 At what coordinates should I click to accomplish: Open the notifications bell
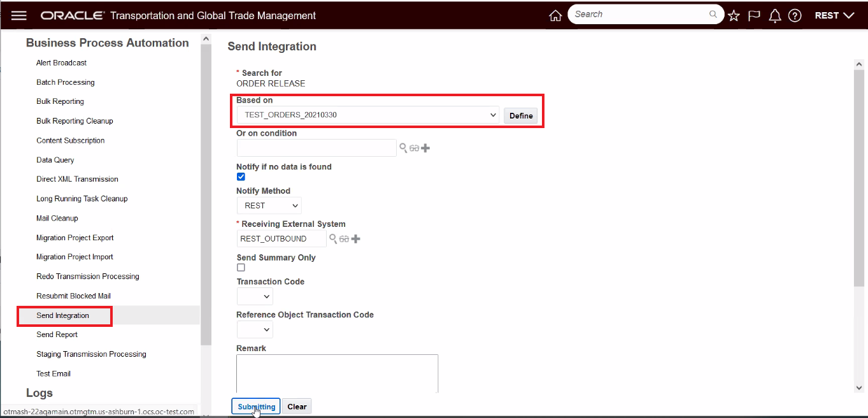(775, 16)
